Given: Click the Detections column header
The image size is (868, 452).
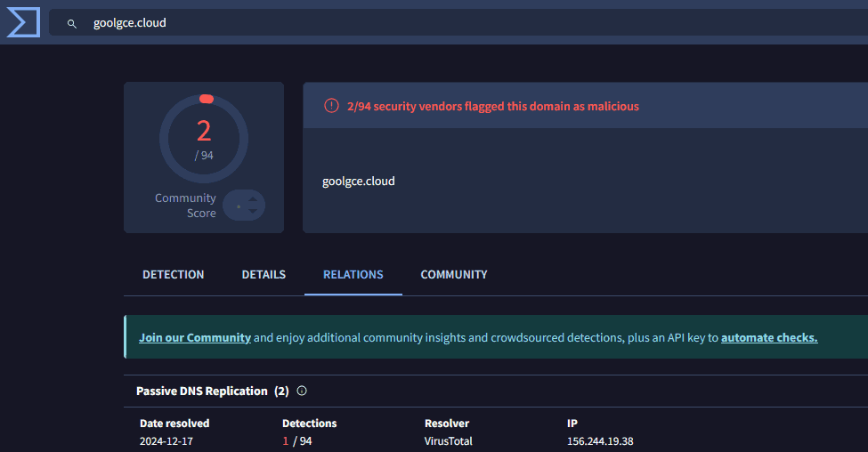Looking at the screenshot, I should tap(310, 424).
